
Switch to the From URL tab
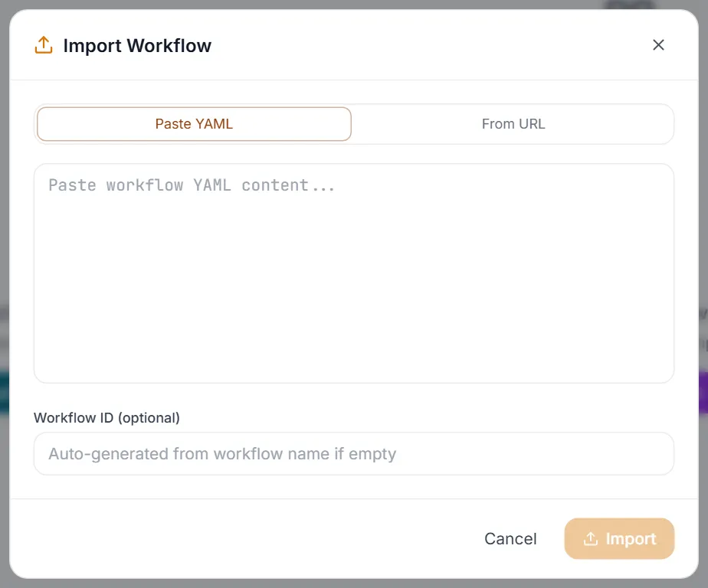[x=513, y=124]
